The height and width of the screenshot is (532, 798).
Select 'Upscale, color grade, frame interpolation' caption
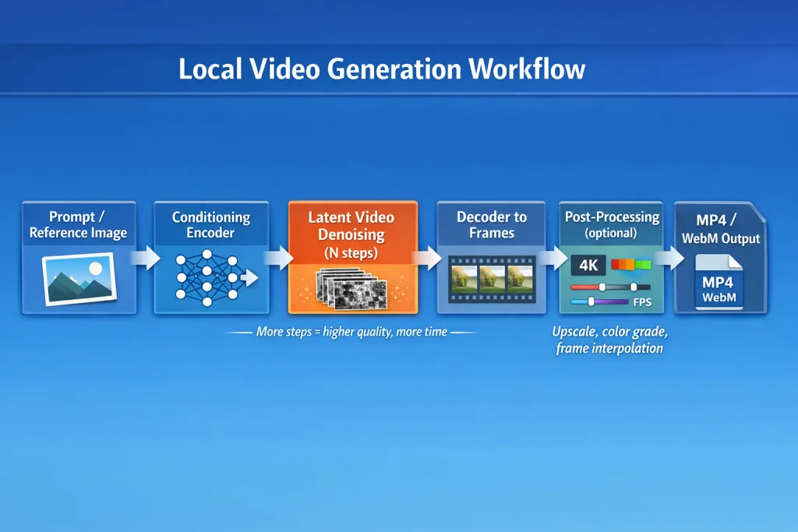click(609, 340)
